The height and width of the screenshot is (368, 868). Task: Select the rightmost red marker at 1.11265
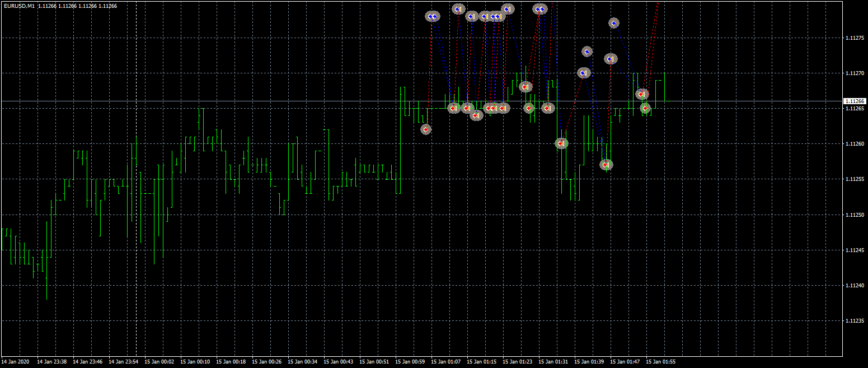(645, 108)
